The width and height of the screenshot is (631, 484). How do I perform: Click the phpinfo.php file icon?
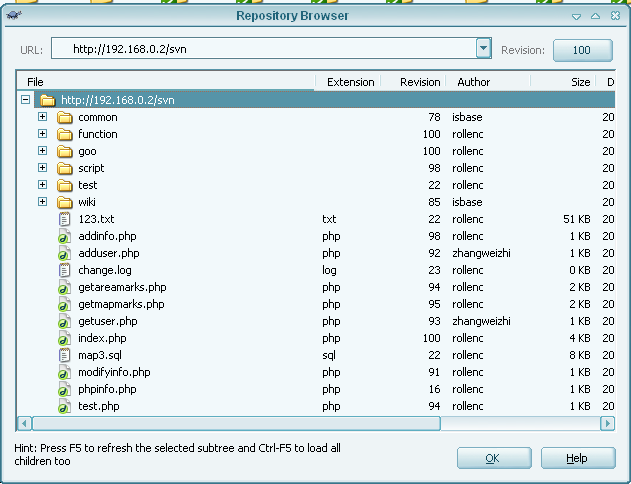pyautogui.click(x=64, y=389)
